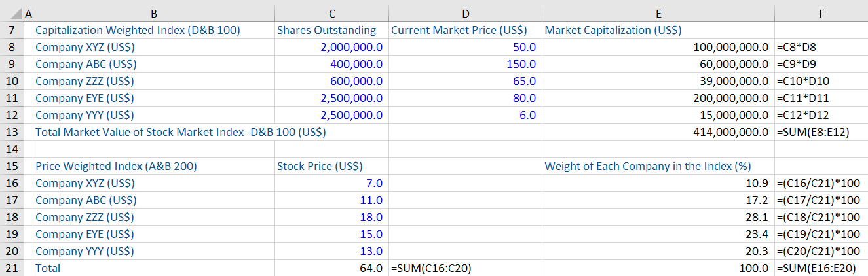Select the column C header

point(331,12)
